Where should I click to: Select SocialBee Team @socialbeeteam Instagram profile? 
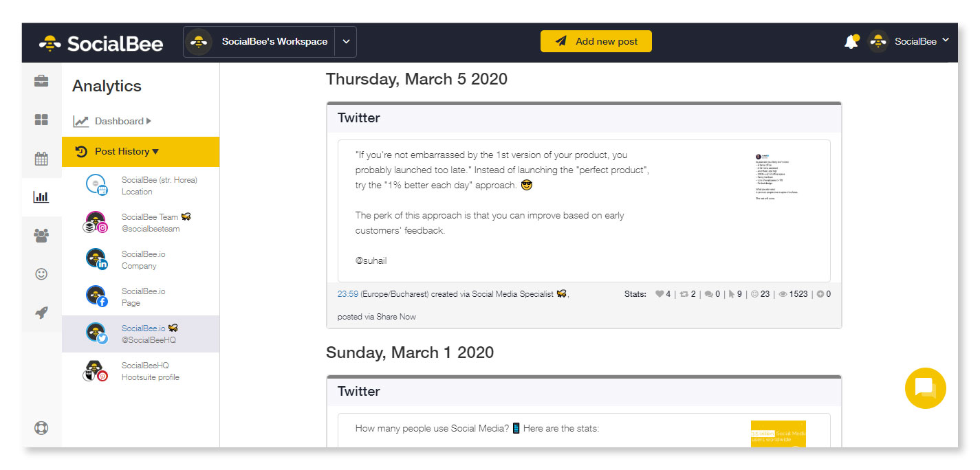click(141, 222)
